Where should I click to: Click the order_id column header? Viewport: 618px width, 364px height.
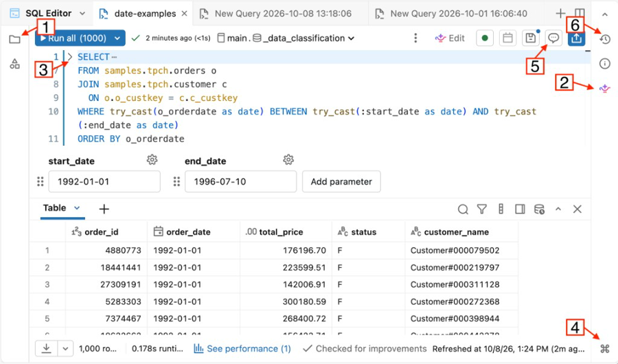106,232
